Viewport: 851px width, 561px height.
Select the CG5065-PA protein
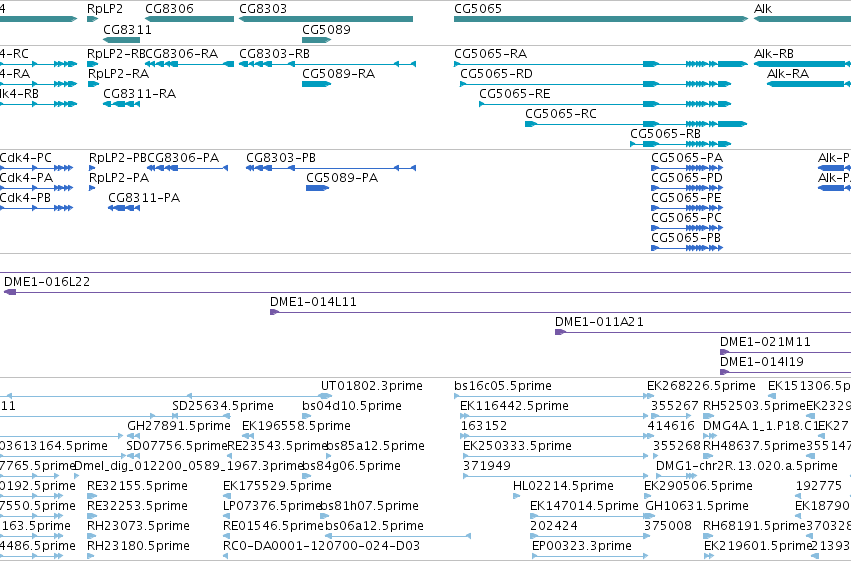(687, 168)
